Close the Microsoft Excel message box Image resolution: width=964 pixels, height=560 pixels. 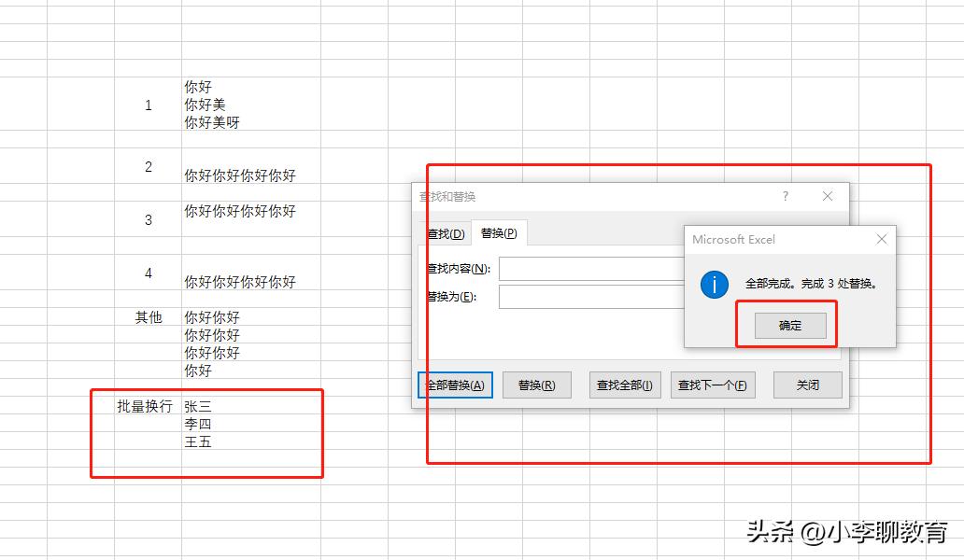pyautogui.click(x=881, y=239)
